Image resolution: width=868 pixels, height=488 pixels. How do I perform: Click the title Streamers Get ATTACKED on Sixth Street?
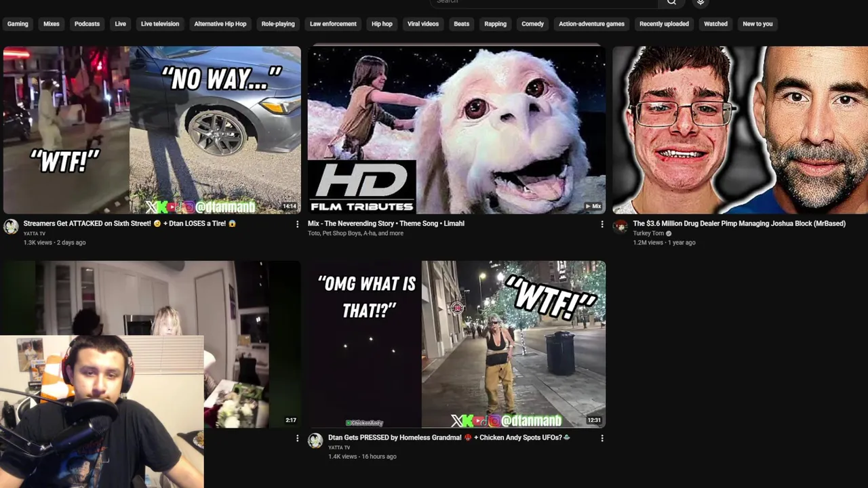pyautogui.click(x=130, y=224)
